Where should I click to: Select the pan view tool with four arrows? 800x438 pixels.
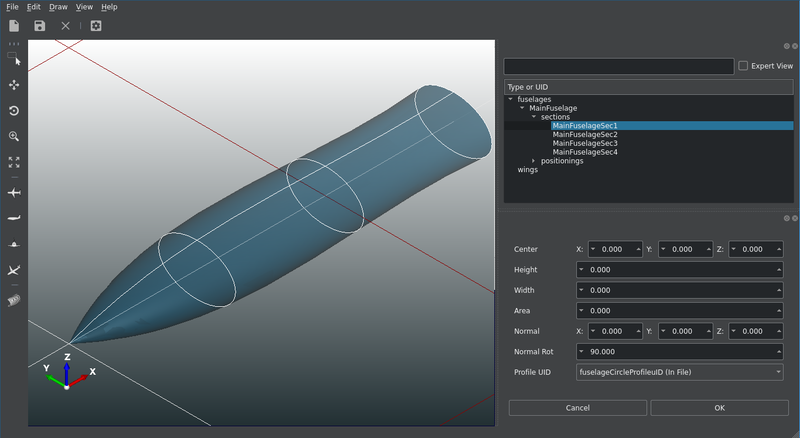14,86
